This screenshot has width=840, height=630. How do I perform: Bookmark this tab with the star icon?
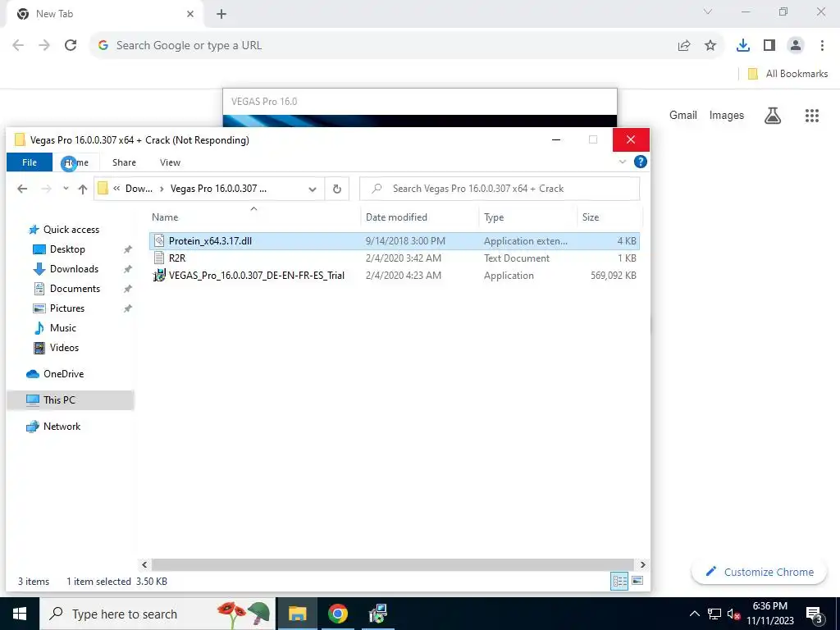click(x=710, y=46)
